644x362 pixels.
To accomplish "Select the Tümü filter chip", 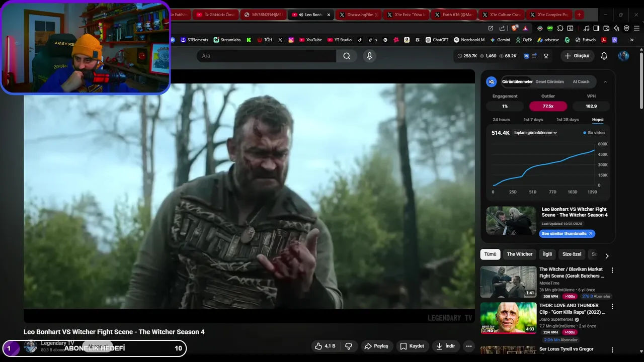I will [490, 254].
